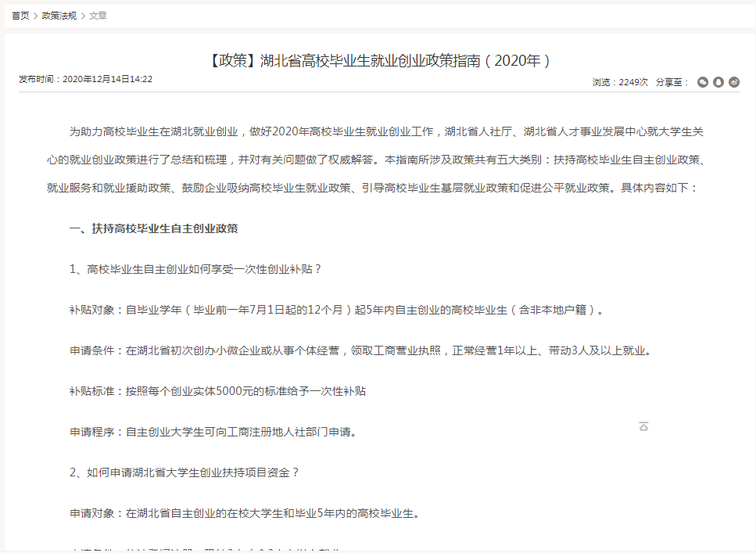Click the article title about 湖北省高校毕业生
Screen dimensions: 756x553
pos(379,60)
